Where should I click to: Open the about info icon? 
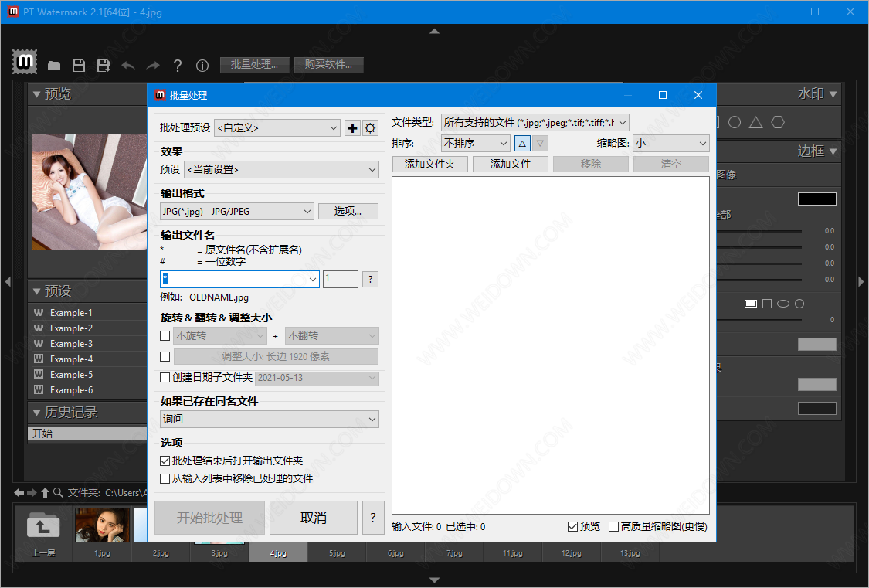[202, 66]
